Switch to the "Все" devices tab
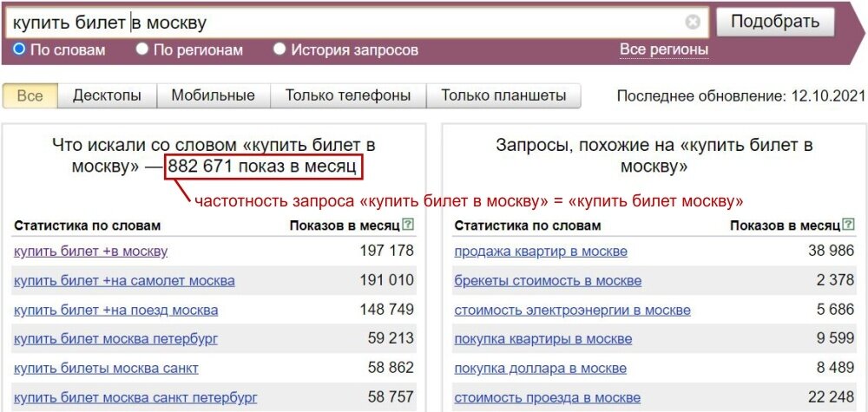Screen dimensions: 868x412 (x=30, y=95)
